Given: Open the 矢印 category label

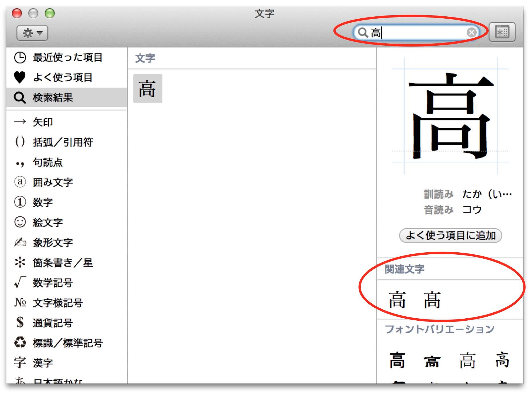Looking at the screenshot, I should (x=43, y=122).
